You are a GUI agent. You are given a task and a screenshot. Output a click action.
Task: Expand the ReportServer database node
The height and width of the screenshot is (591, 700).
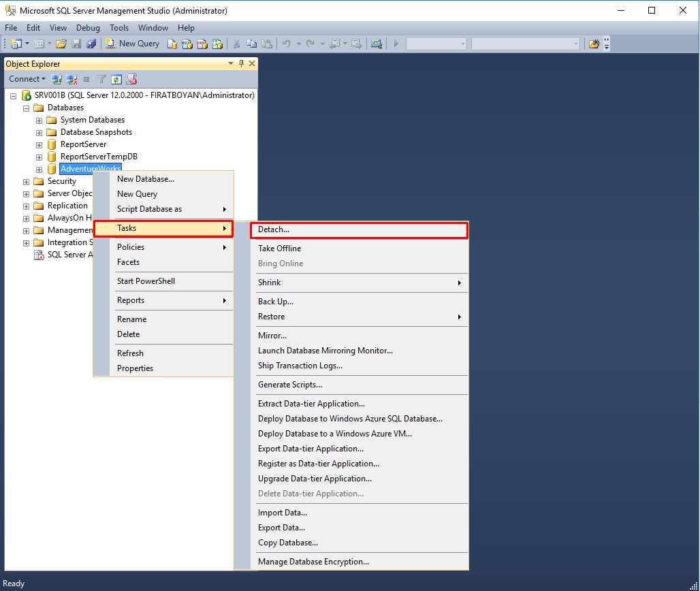tap(39, 145)
